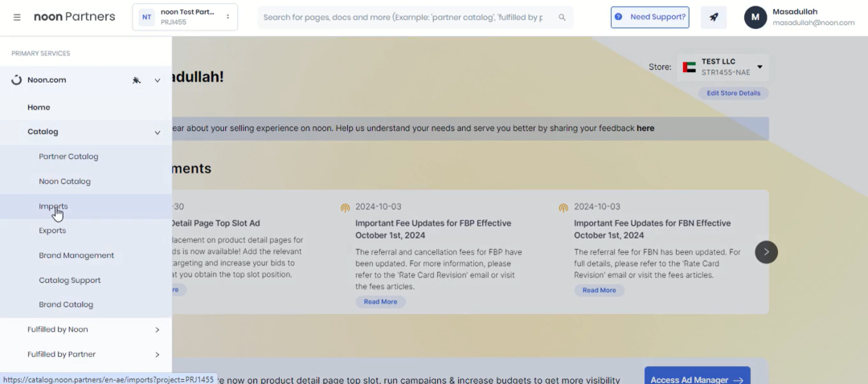Click the UAE flag store icon
The width and height of the screenshot is (868, 384).
[689, 67]
